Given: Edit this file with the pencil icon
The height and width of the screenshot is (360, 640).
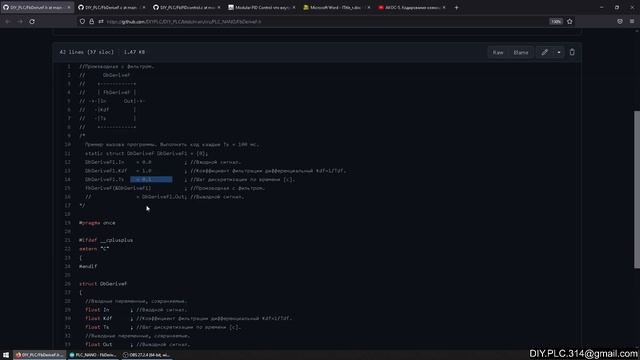Looking at the screenshot, I should 544,52.
